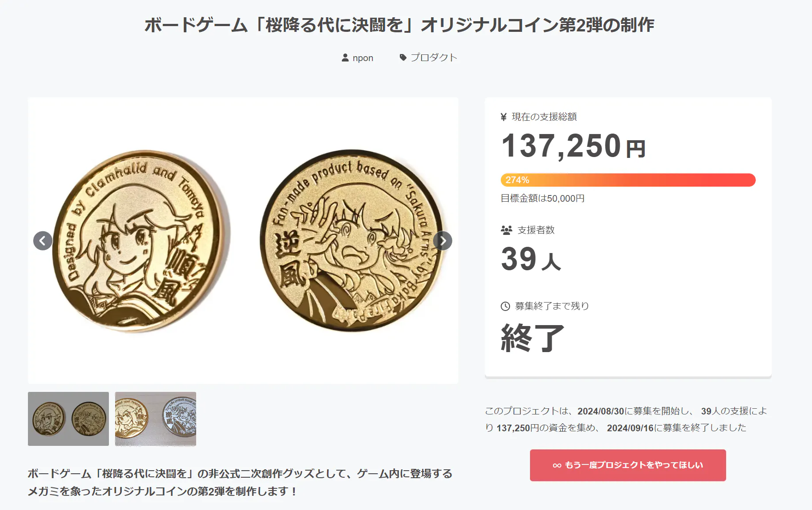
Task: Click the infinity icon on red button
Action: tap(557, 465)
